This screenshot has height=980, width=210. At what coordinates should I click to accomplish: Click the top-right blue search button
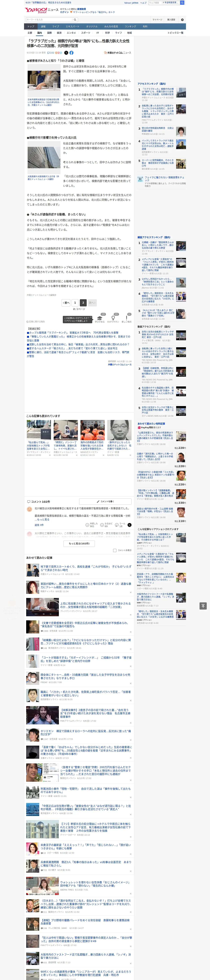tap(182, 3)
